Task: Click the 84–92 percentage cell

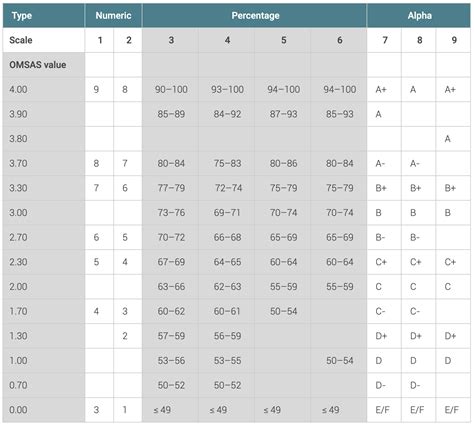Action: [227, 114]
